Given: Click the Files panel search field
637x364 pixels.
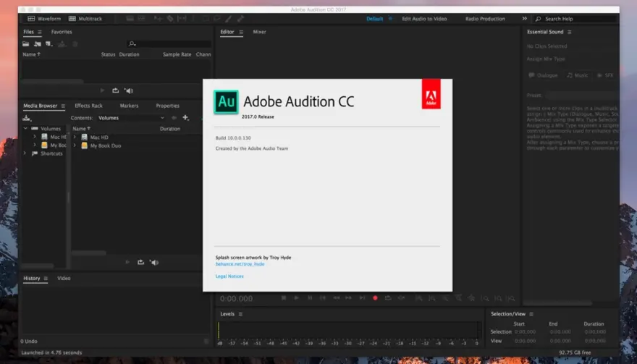Looking at the screenshot, I should coord(169,43).
